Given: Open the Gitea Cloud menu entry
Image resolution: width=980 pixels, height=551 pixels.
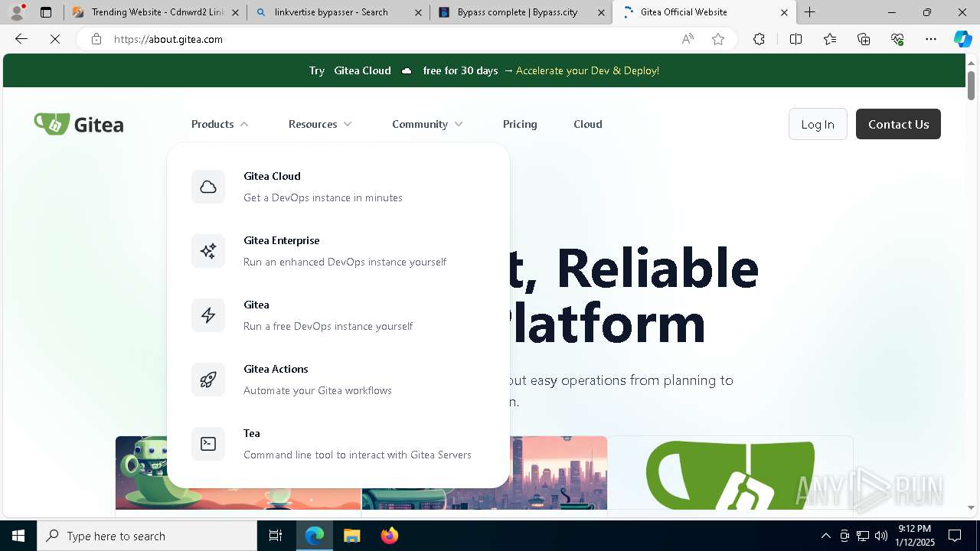Looking at the screenshot, I should point(338,187).
